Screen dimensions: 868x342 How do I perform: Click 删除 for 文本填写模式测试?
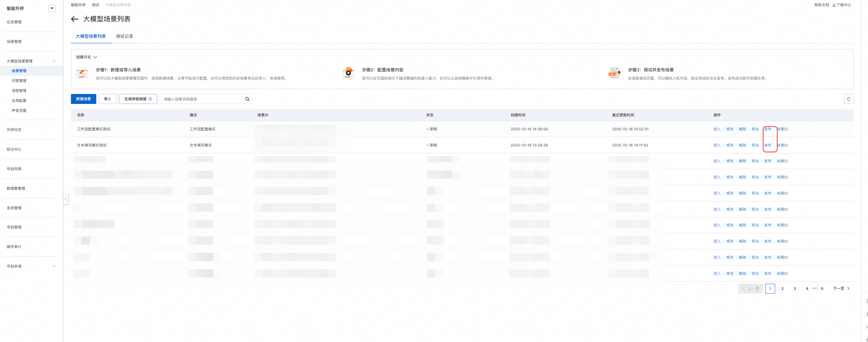(x=742, y=145)
